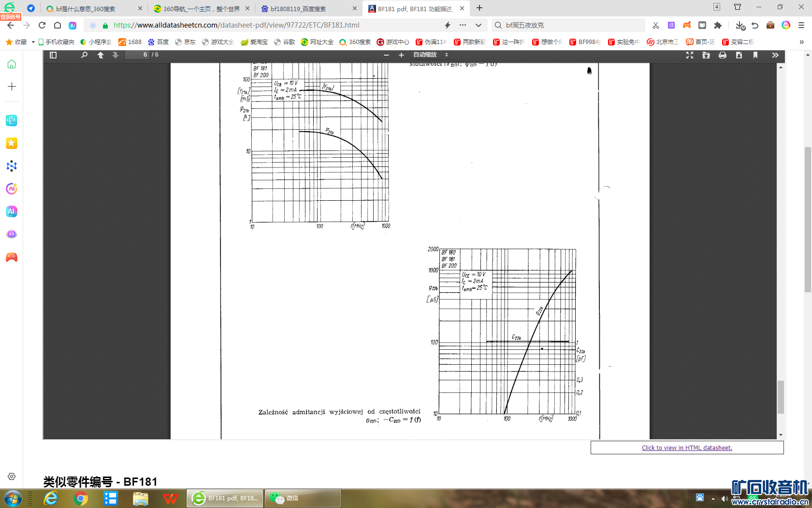
Task: Show hidden system tray icons
Action: click(713, 499)
